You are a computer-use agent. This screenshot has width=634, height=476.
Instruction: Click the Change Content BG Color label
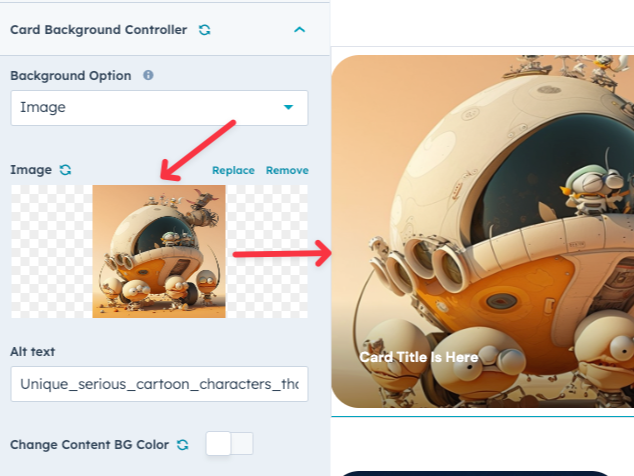[x=89, y=445]
